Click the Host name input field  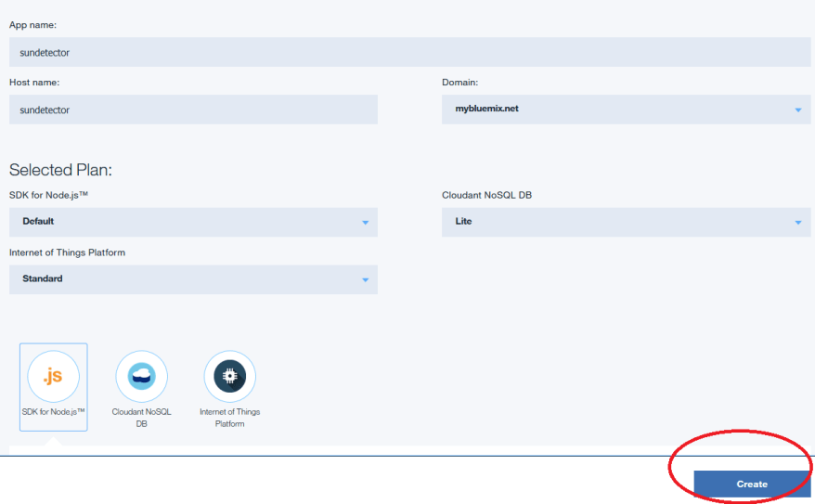point(193,110)
